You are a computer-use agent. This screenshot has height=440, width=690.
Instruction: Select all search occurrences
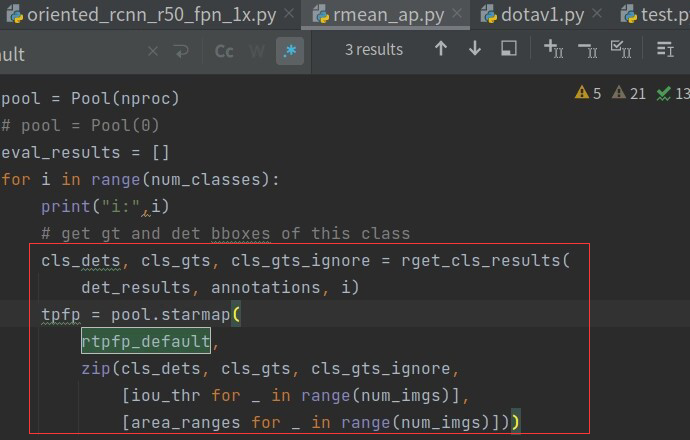(x=621, y=48)
